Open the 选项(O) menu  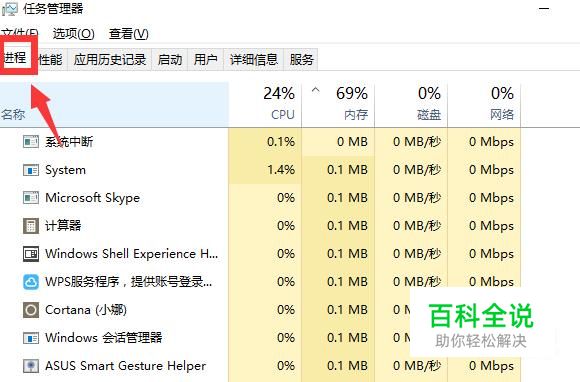[x=74, y=34]
